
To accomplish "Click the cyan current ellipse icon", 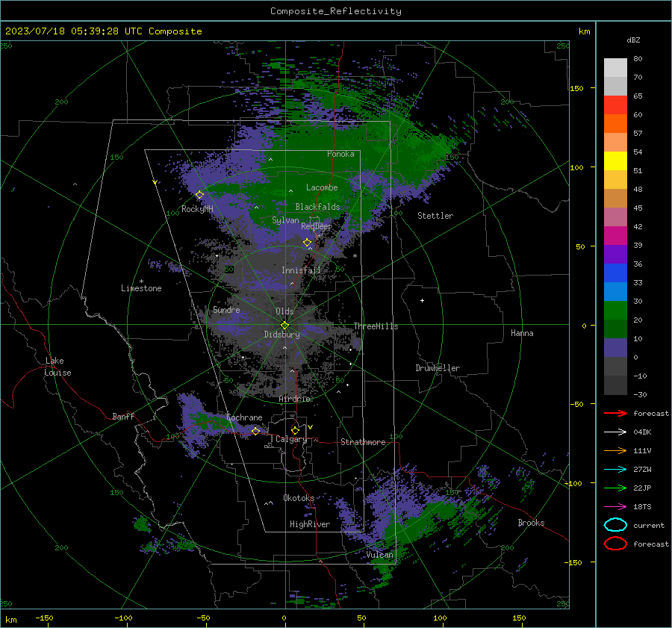I will tap(615, 525).
